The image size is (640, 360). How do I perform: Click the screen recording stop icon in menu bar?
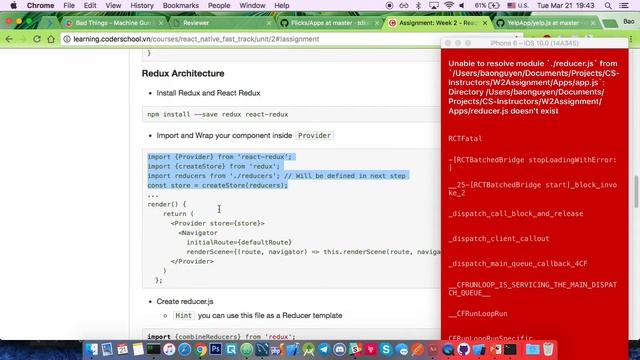(x=389, y=5)
